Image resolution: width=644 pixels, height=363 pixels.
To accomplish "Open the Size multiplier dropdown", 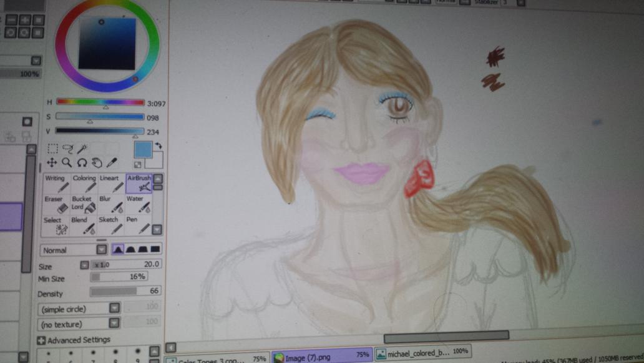I will [84, 265].
